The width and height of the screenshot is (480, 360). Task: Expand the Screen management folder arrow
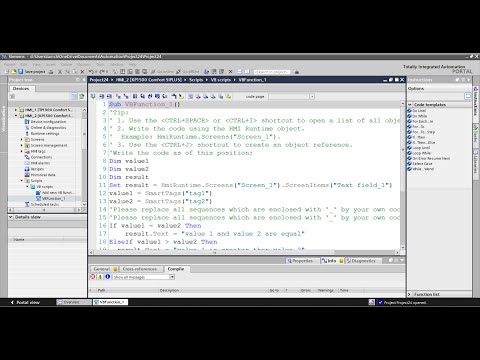pos(22,146)
